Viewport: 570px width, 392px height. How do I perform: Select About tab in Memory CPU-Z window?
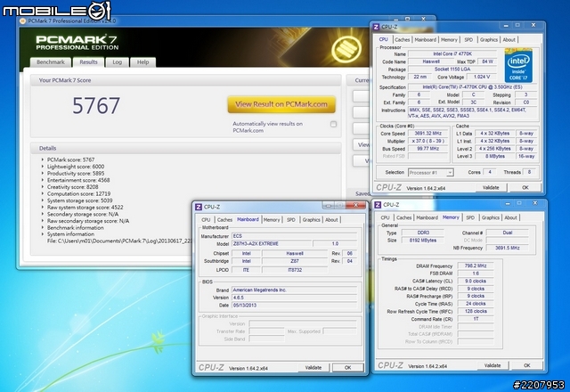[x=510, y=217]
